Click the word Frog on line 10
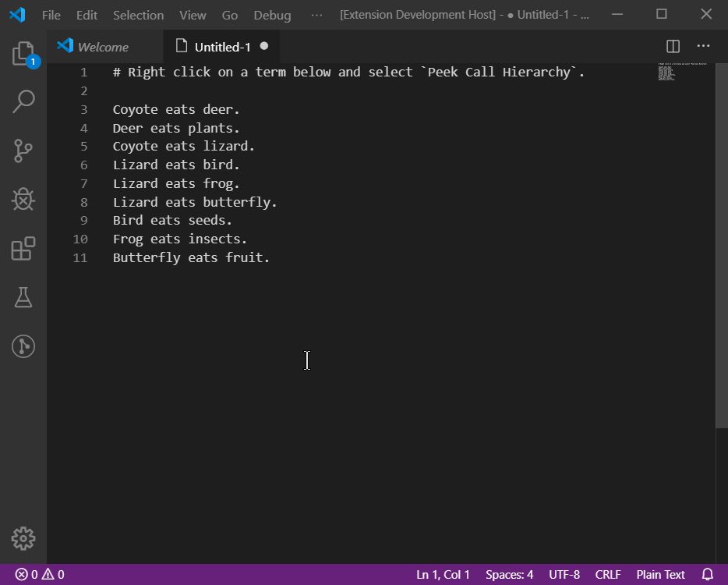The height and width of the screenshot is (585, 728). point(128,239)
